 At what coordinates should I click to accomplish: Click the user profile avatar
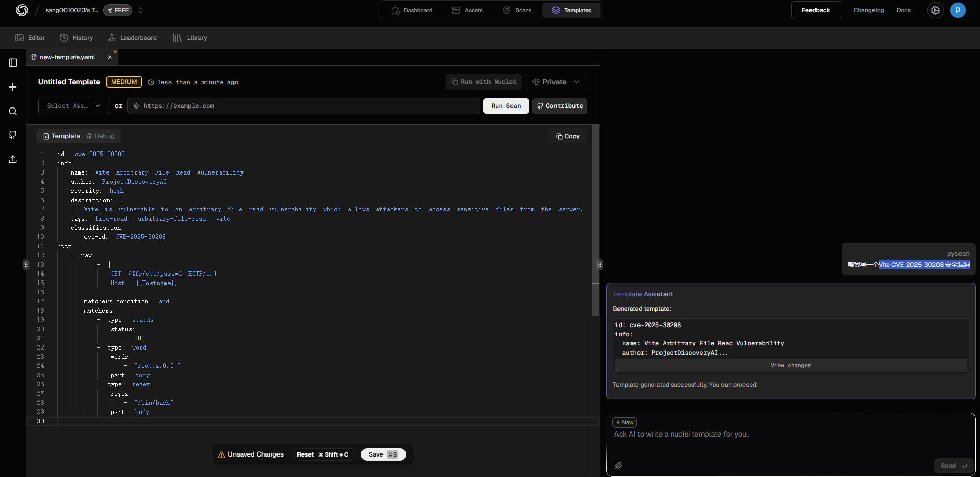coord(958,10)
